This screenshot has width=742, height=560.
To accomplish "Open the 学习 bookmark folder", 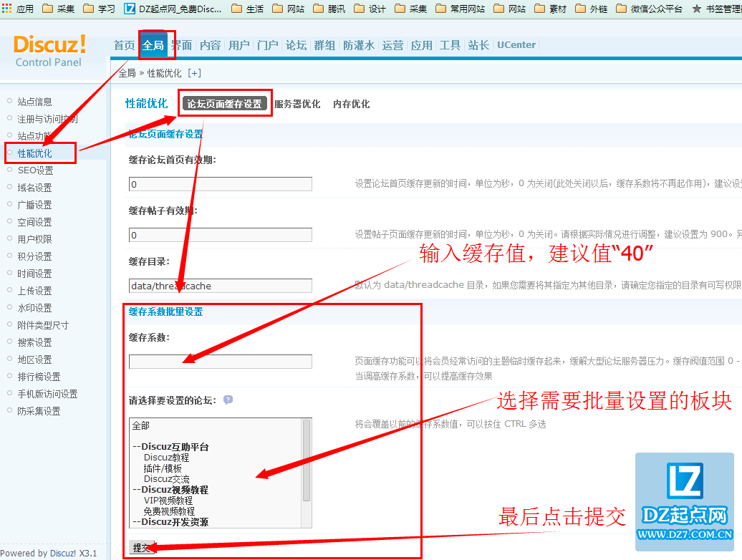I will tap(99, 9).
